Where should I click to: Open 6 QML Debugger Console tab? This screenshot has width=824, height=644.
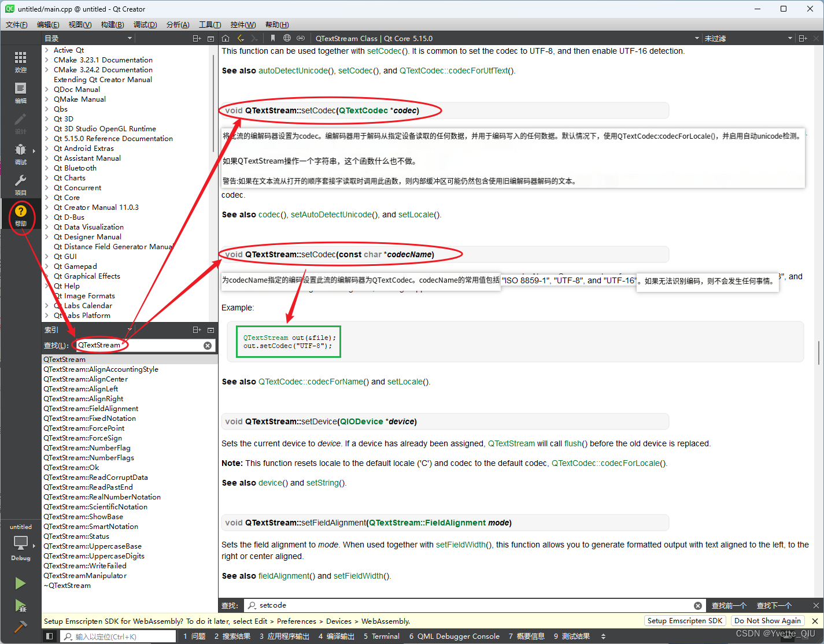click(x=455, y=636)
